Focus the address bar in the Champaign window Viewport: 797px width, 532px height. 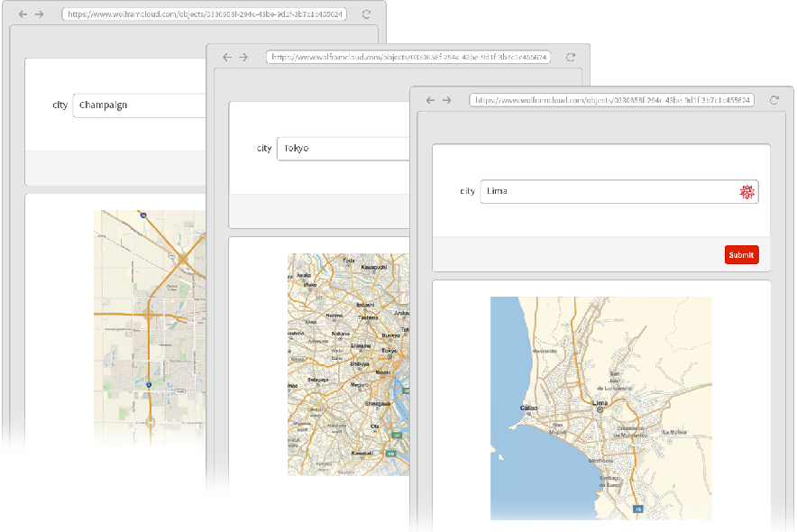point(204,14)
